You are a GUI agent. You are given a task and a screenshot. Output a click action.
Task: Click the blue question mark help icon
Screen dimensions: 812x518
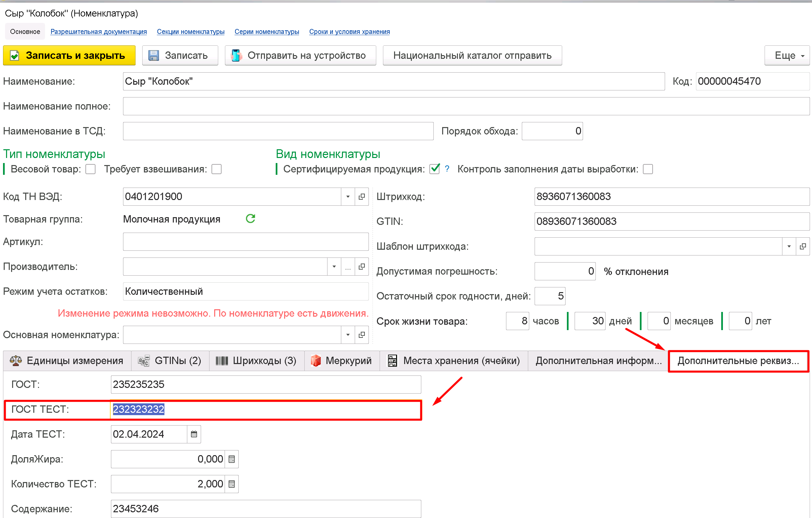point(447,169)
